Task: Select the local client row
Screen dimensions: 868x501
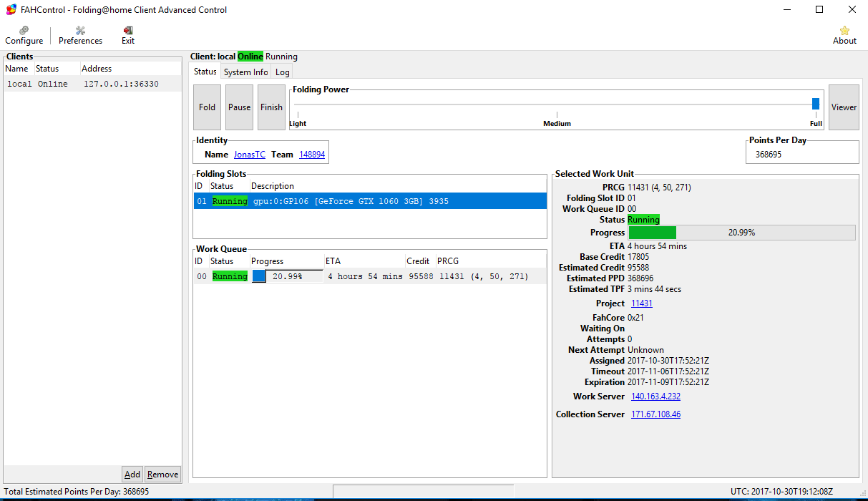Action: point(92,84)
